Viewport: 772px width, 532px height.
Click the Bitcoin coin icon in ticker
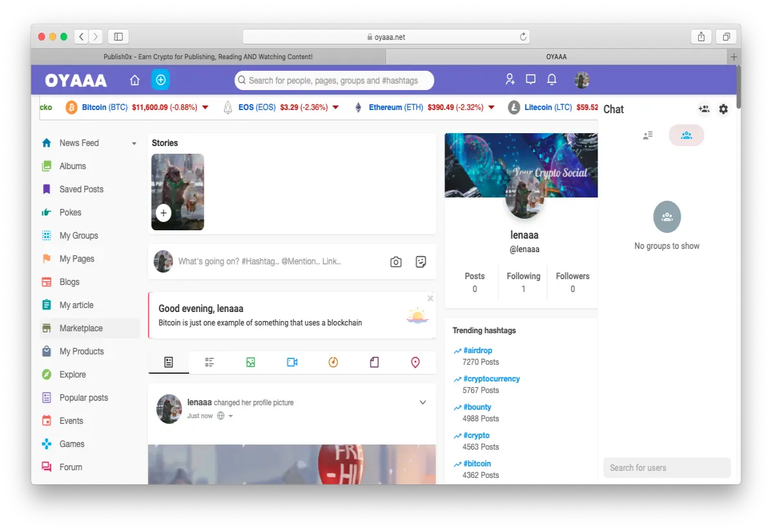tap(71, 107)
